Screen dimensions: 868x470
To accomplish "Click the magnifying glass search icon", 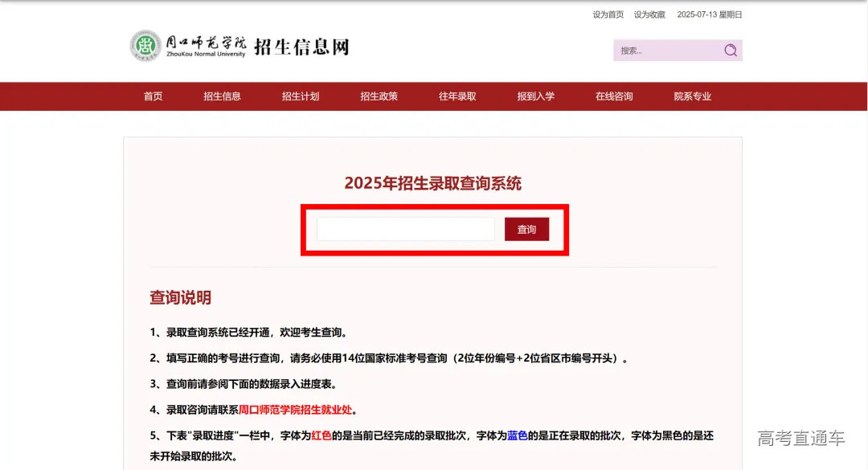I will (x=730, y=50).
